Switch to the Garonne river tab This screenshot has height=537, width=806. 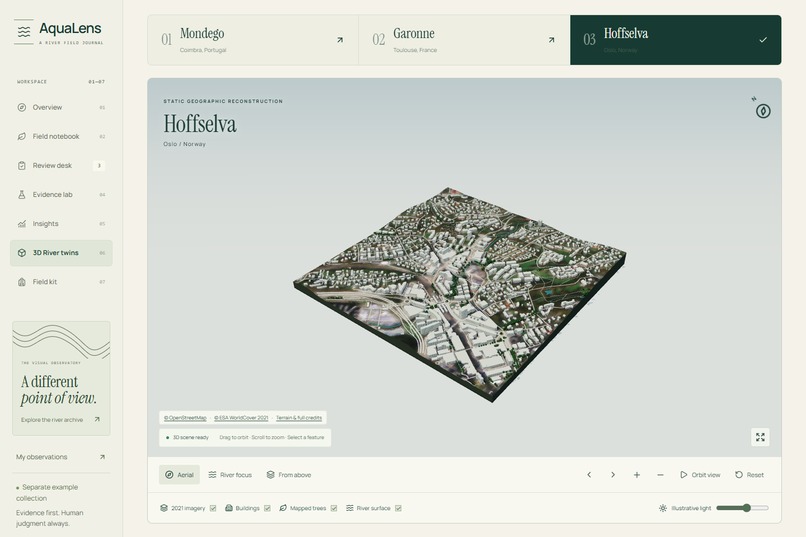pyautogui.click(x=464, y=40)
